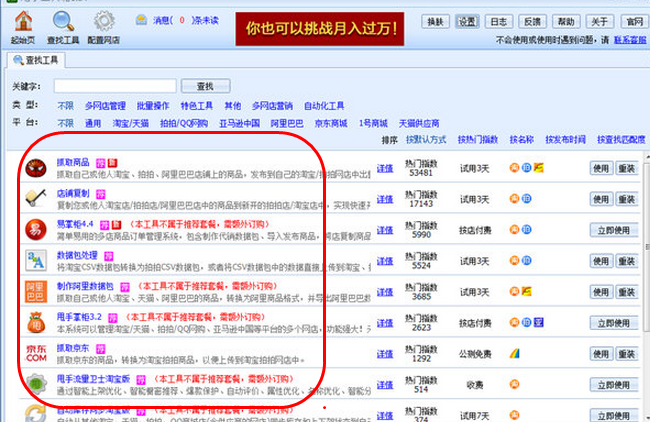Filter type by 自动化工具
Viewport: 650px width, 422px height.
tap(324, 106)
